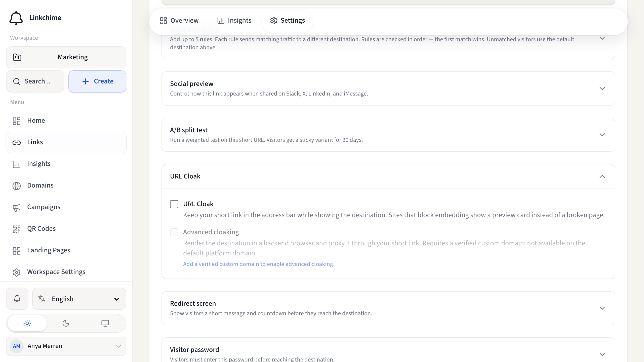Click the Overview tab grid icon
Image resolution: width=644 pixels, height=362 pixels.
tap(164, 21)
